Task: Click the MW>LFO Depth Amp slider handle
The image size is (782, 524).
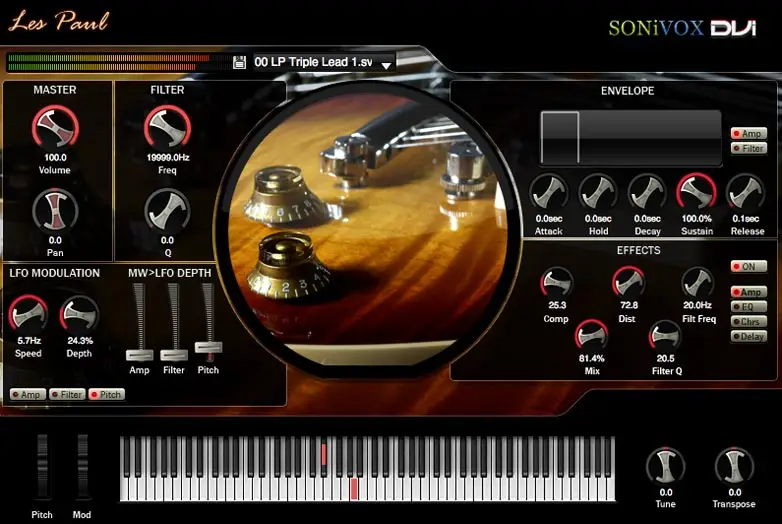Action: click(140, 355)
